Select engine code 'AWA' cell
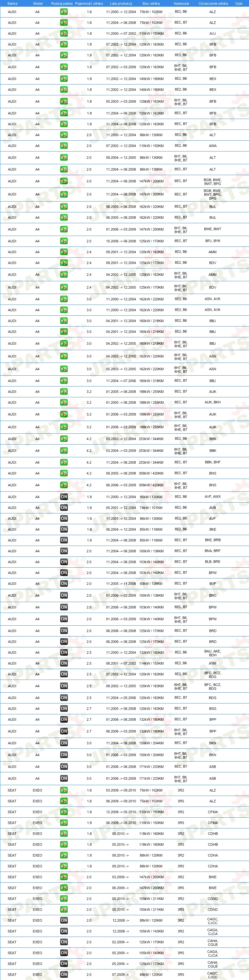Screen dimensions: 249x980 tap(213, 146)
